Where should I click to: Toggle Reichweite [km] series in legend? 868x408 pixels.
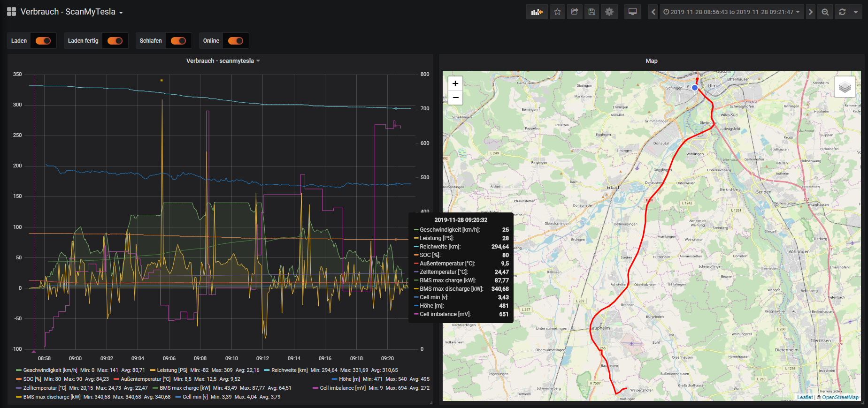(x=289, y=370)
